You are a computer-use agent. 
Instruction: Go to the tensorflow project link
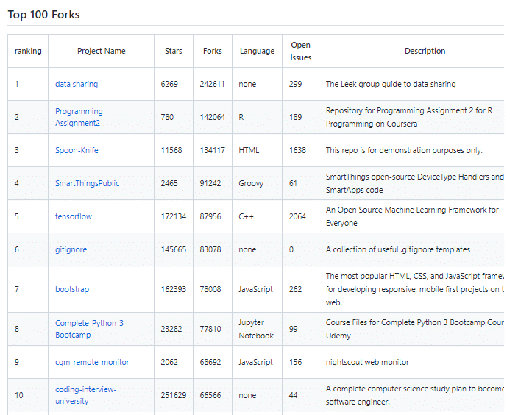click(x=74, y=216)
